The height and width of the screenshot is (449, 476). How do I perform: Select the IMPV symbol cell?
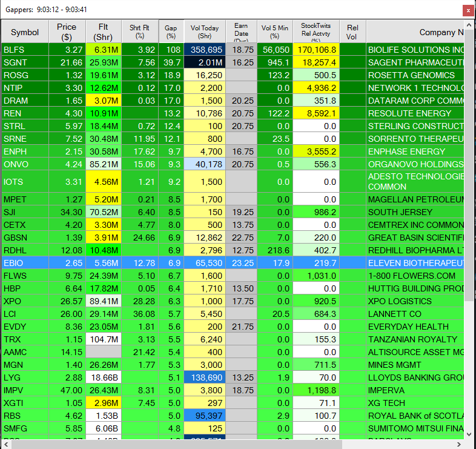(x=25, y=390)
